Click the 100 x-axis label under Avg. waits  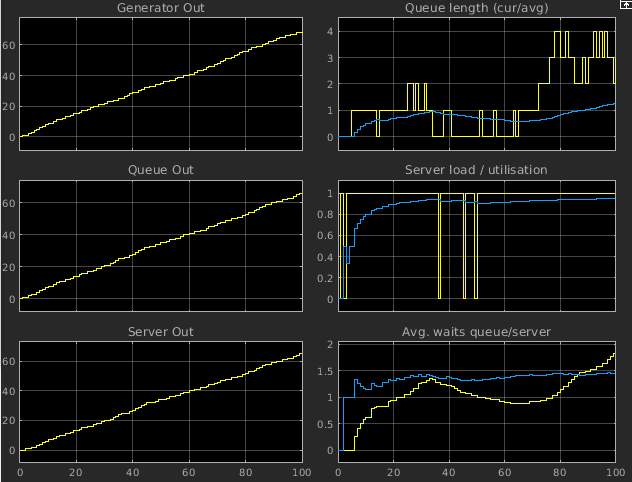[611, 472]
